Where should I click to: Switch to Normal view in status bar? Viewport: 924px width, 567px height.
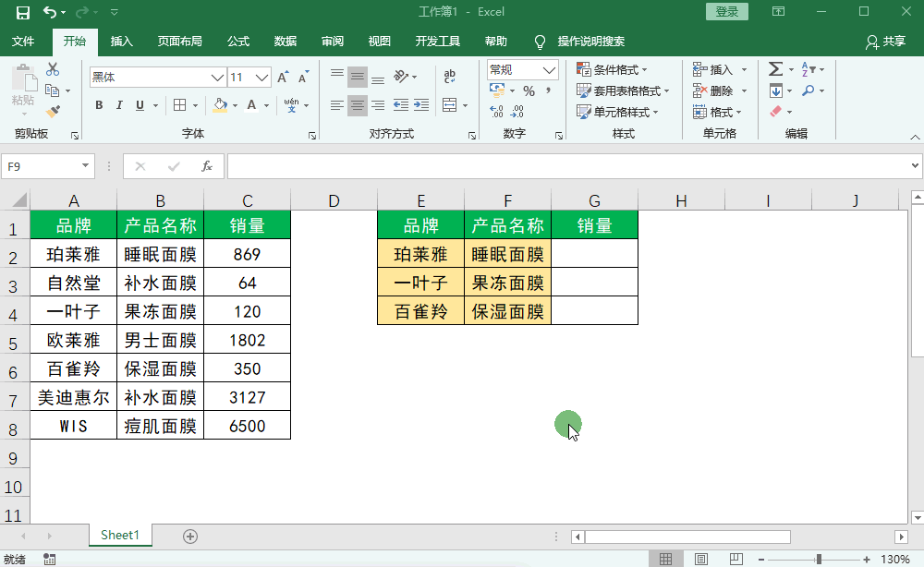click(x=666, y=559)
